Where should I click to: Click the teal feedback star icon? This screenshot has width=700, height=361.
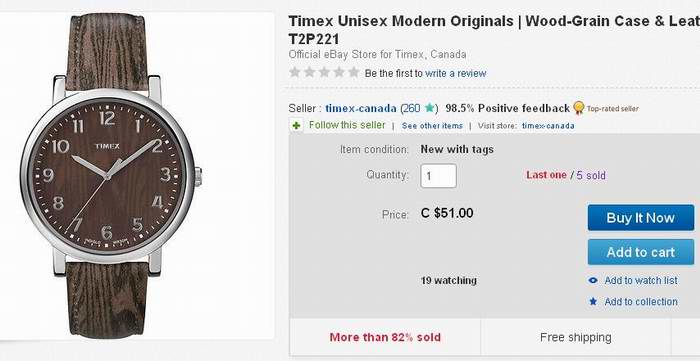click(x=429, y=108)
